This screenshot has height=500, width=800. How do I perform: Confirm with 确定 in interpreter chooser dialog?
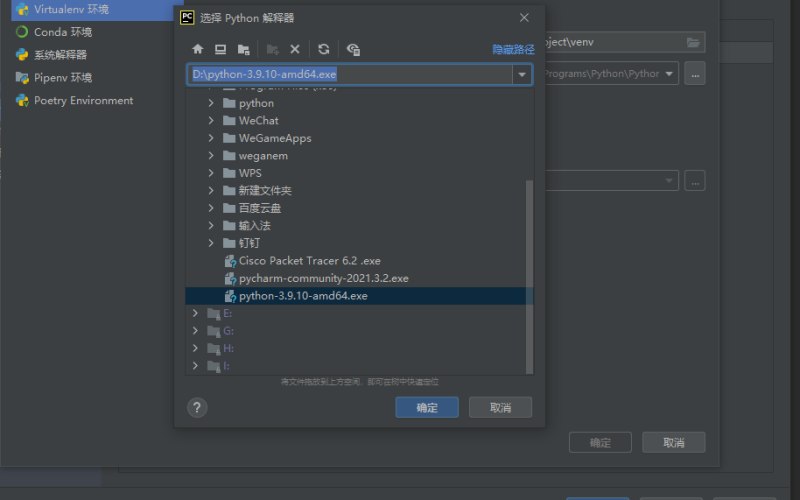(427, 407)
